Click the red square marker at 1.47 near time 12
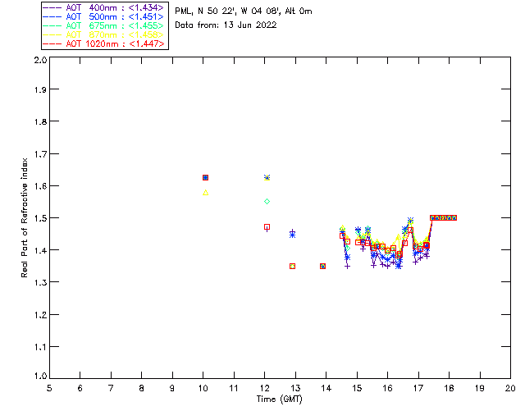Screen dimensions: 525x420 [x=267, y=227]
